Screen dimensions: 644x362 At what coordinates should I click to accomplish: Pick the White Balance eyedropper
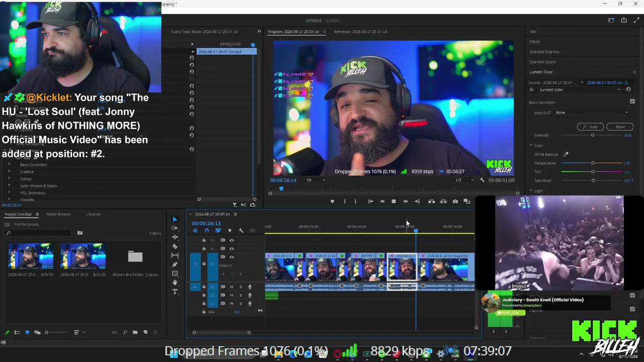pos(566,154)
